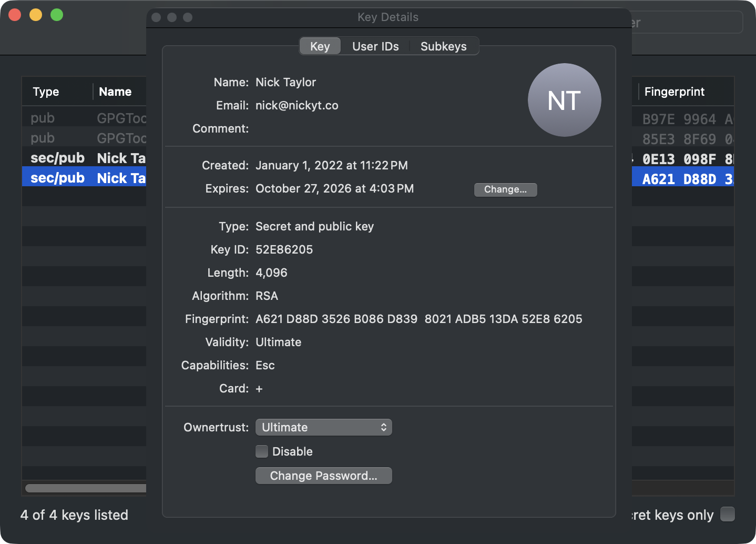This screenshot has width=756, height=544.
Task: Switch to the User IDs tab
Action: coord(375,46)
